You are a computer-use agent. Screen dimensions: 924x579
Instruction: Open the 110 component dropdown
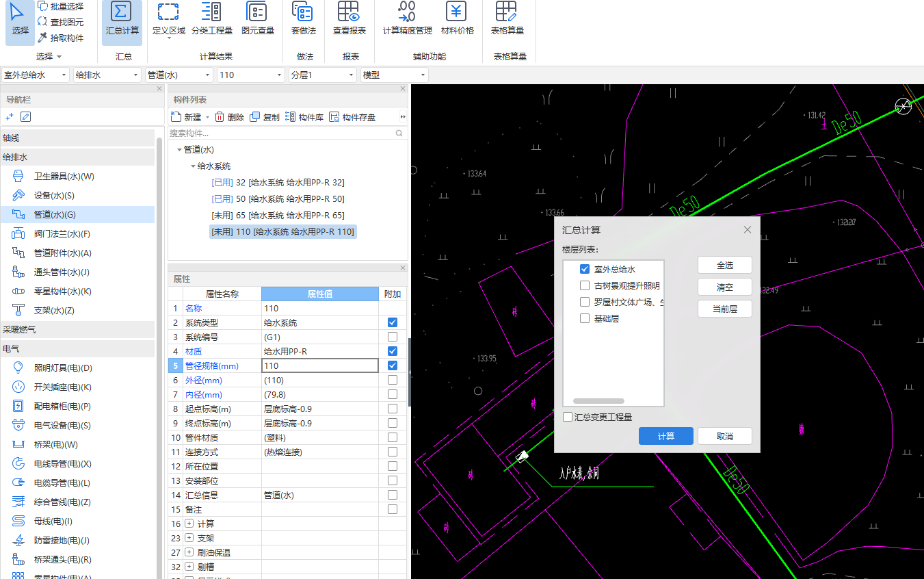pos(251,75)
